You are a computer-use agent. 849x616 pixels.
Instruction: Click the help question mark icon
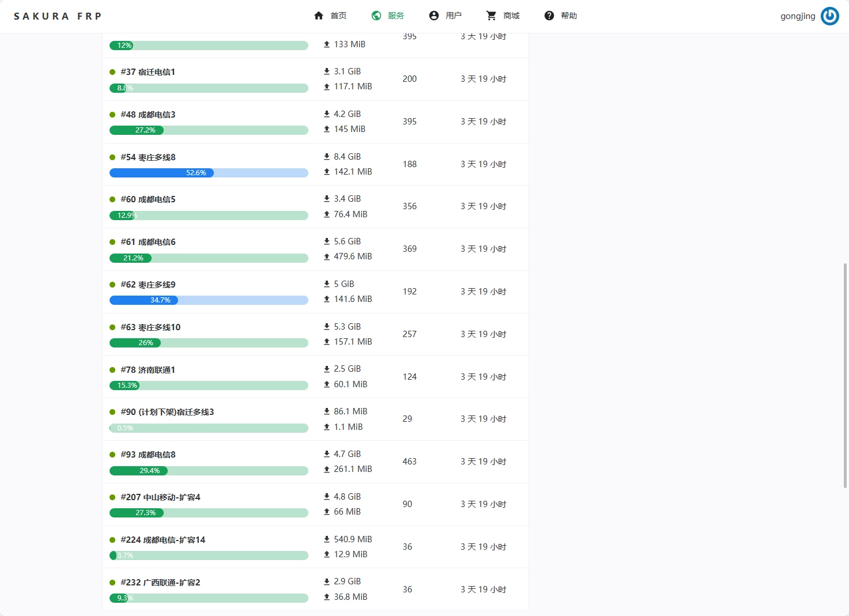tap(549, 16)
